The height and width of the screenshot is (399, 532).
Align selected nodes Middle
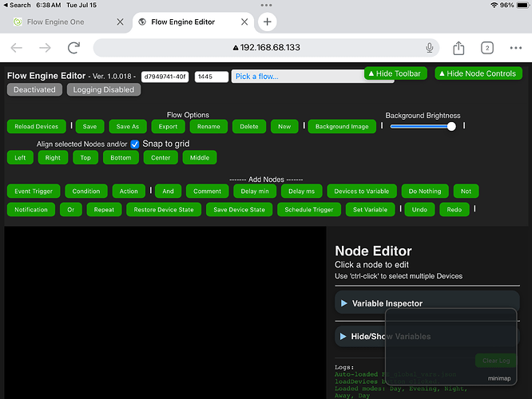click(x=200, y=158)
